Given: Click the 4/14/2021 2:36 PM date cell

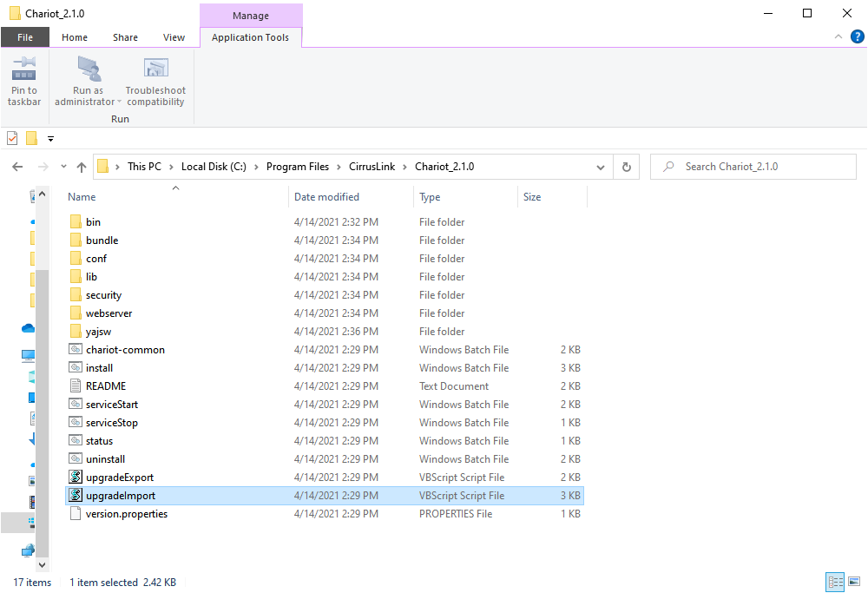Looking at the screenshot, I should point(336,332).
